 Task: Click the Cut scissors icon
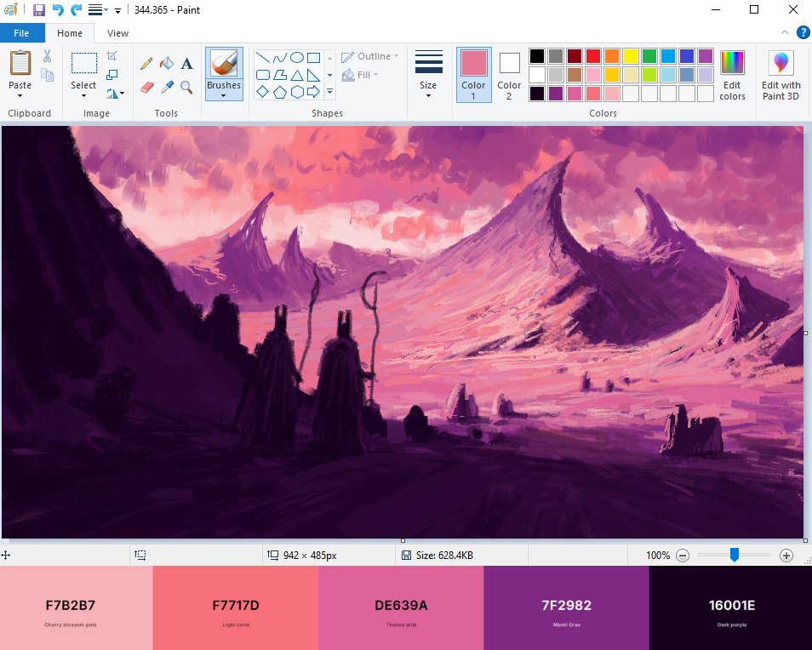[x=47, y=56]
